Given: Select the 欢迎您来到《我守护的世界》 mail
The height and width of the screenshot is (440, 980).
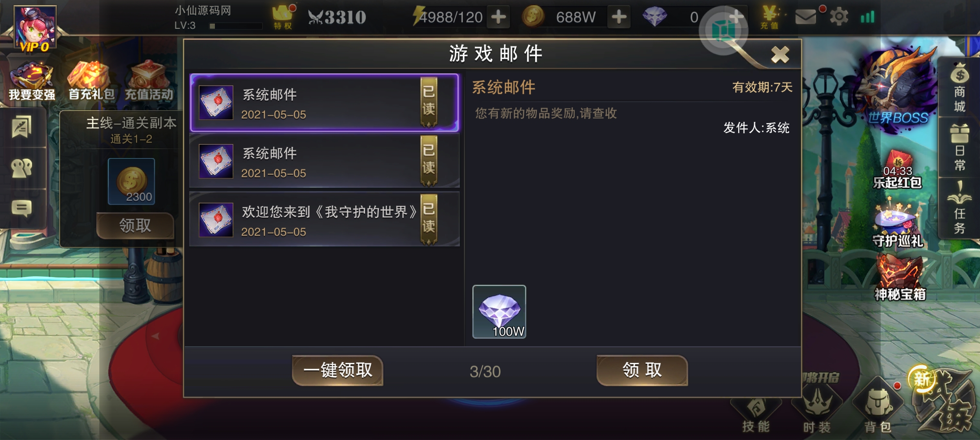Looking at the screenshot, I should click(324, 220).
